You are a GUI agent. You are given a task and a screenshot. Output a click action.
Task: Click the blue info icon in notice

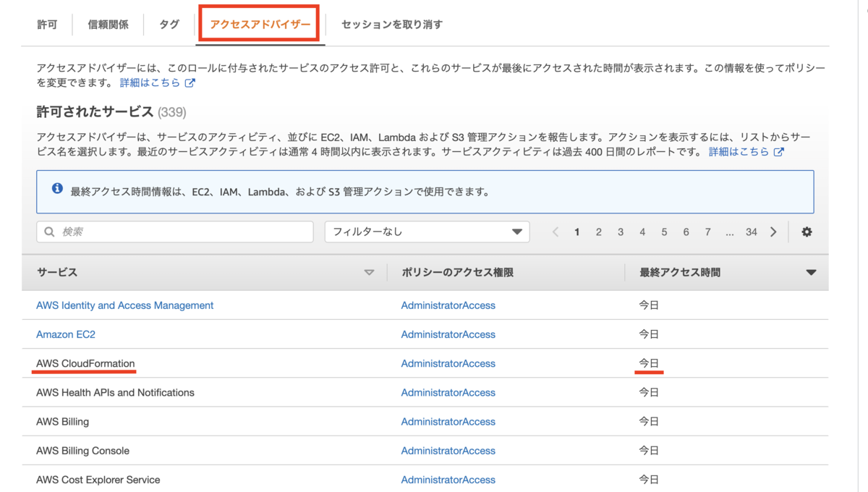pos(57,189)
